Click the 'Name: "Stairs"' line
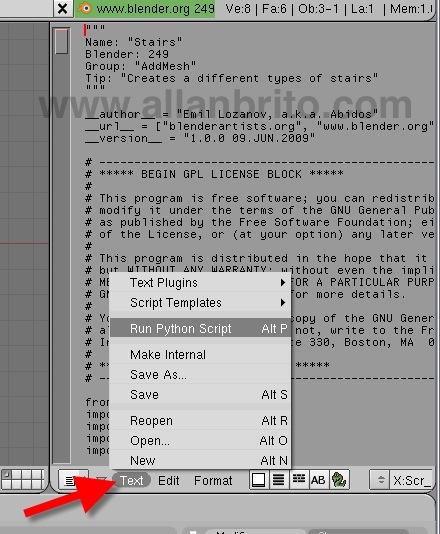The height and width of the screenshot is (534, 440). (x=133, y=42)
